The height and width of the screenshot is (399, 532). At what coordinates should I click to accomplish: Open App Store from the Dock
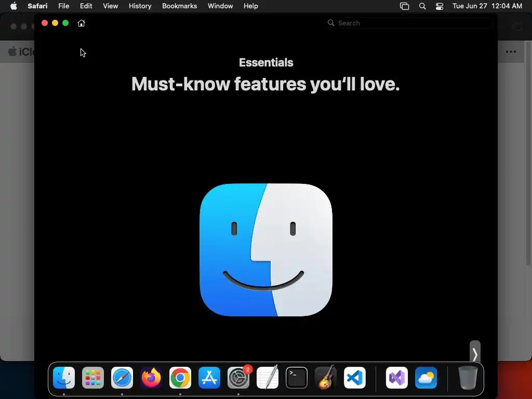coord(209,378)
